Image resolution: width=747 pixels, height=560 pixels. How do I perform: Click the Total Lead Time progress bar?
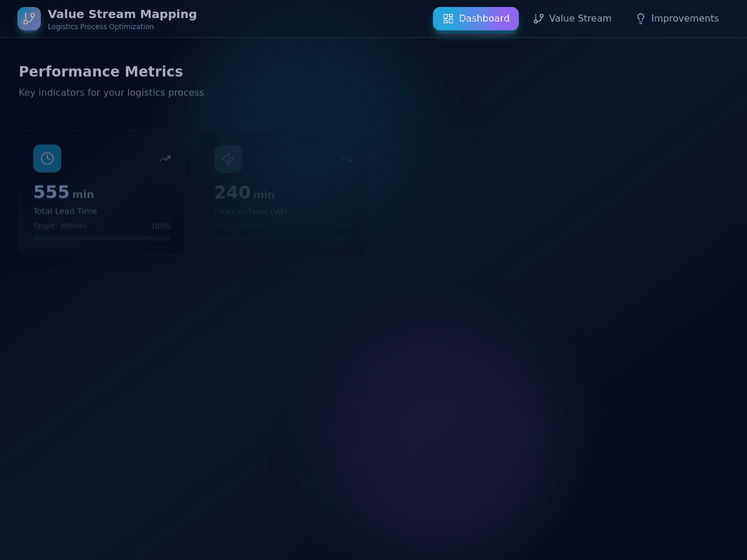point(102,238)
